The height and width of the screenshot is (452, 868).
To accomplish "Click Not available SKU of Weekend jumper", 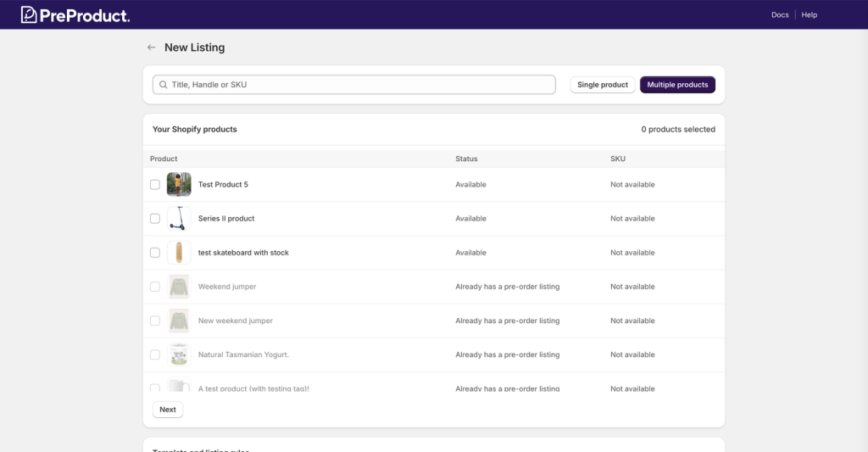I will (632, 287).
